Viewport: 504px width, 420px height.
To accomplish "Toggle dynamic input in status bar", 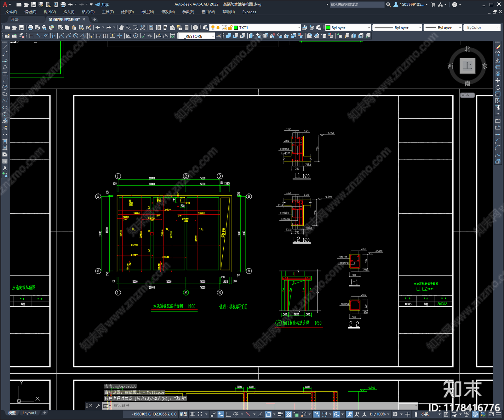I will (221, 414).
